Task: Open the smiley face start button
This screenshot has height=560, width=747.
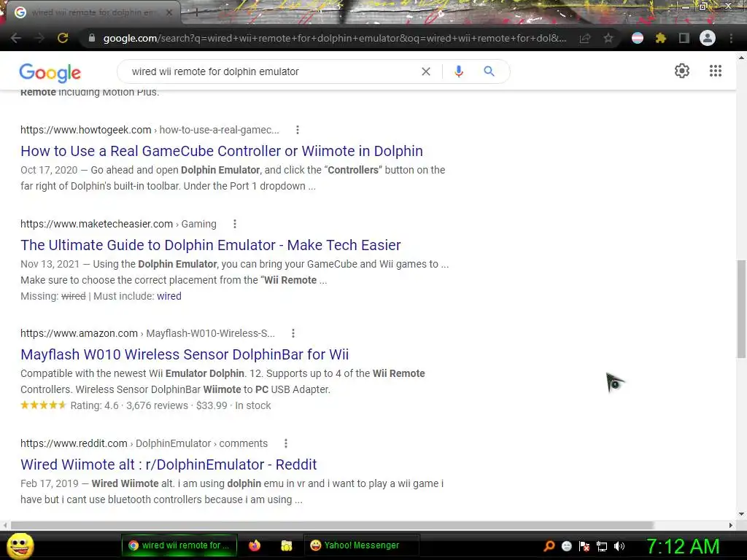Action: [x=20, y=545]
